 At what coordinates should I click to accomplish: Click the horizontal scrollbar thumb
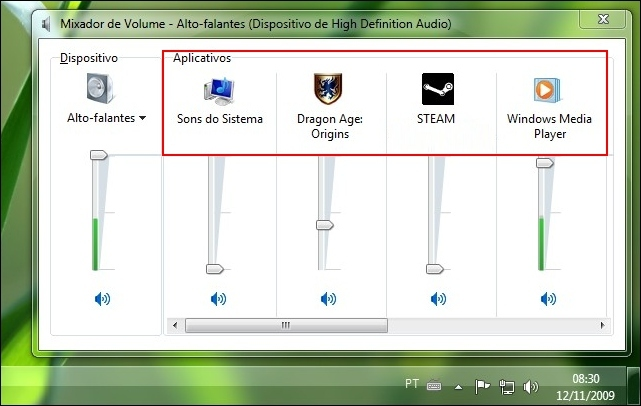click(x=286, y=325)
